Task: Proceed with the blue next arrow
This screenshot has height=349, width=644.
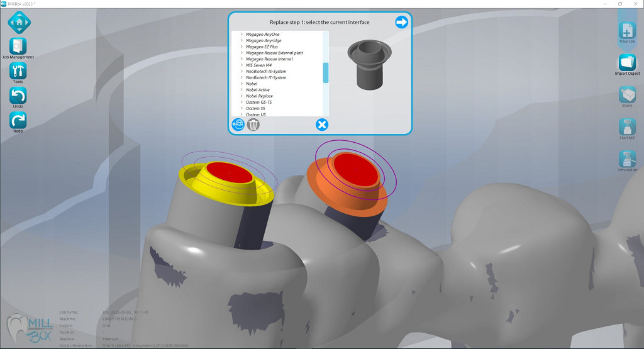Action: click(x=401, y=22)
